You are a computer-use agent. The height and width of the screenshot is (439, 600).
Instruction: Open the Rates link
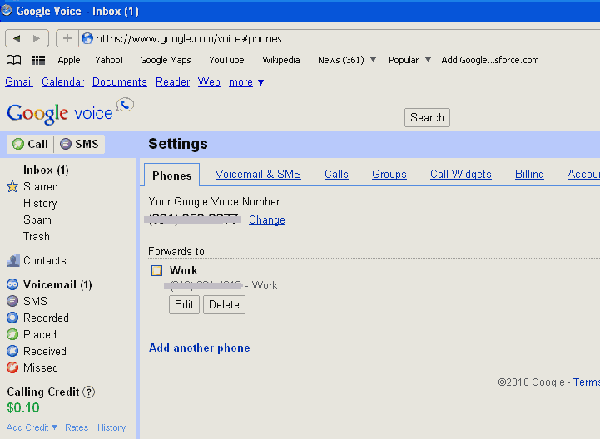(x=77, y=428)
